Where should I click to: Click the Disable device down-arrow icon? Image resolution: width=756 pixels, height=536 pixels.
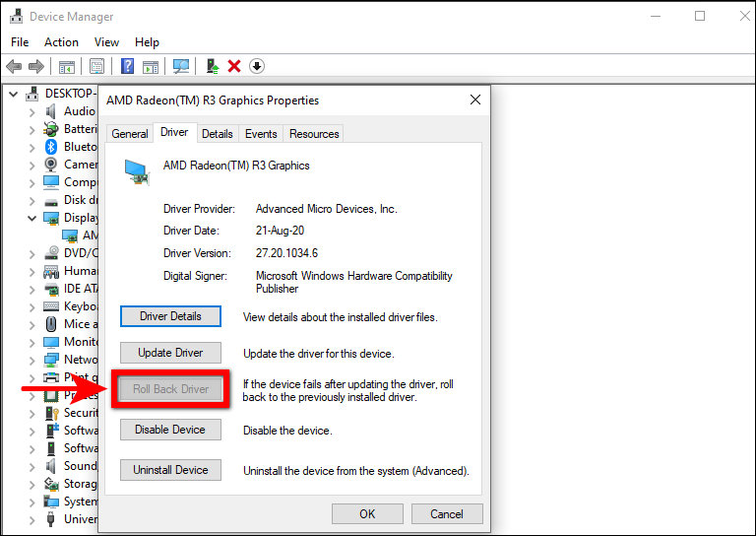tap(257, 66)
